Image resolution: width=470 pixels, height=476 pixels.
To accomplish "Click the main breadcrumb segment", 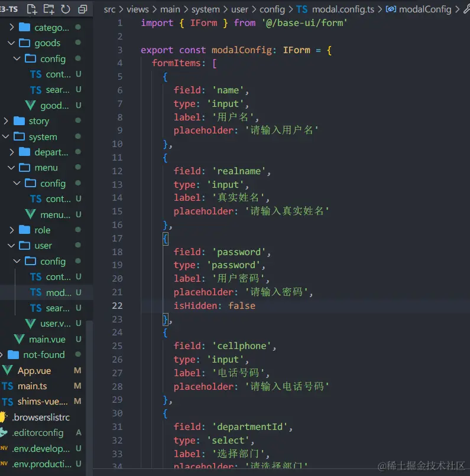I will click(x=170, y=9).
